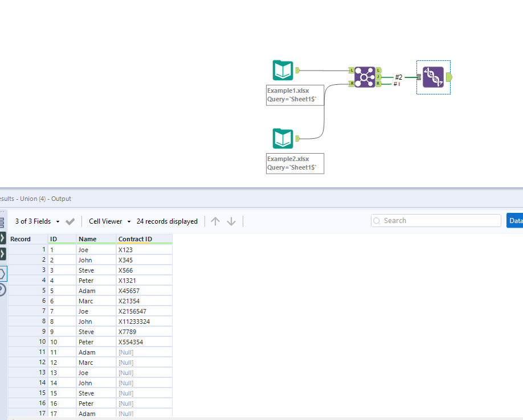Click the table icon in the Results sidebar
Screen dimensions: 523x420
[2, 222]
